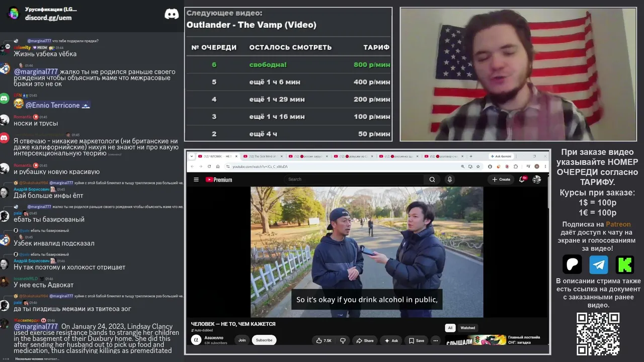The image size is (644, 362).
Task: Click the browser address bar URL
Action: tap(260, 166)
